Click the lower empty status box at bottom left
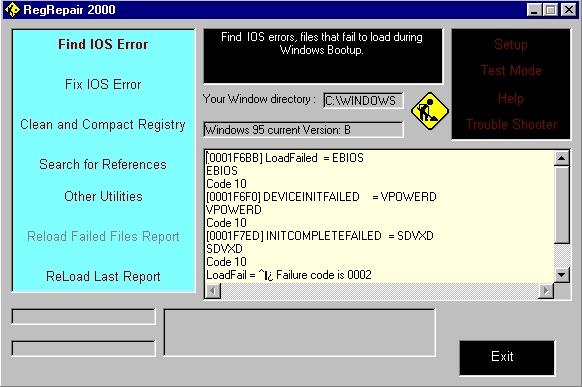The height and width of the screenshot is (387, 582). pos(84,348)
